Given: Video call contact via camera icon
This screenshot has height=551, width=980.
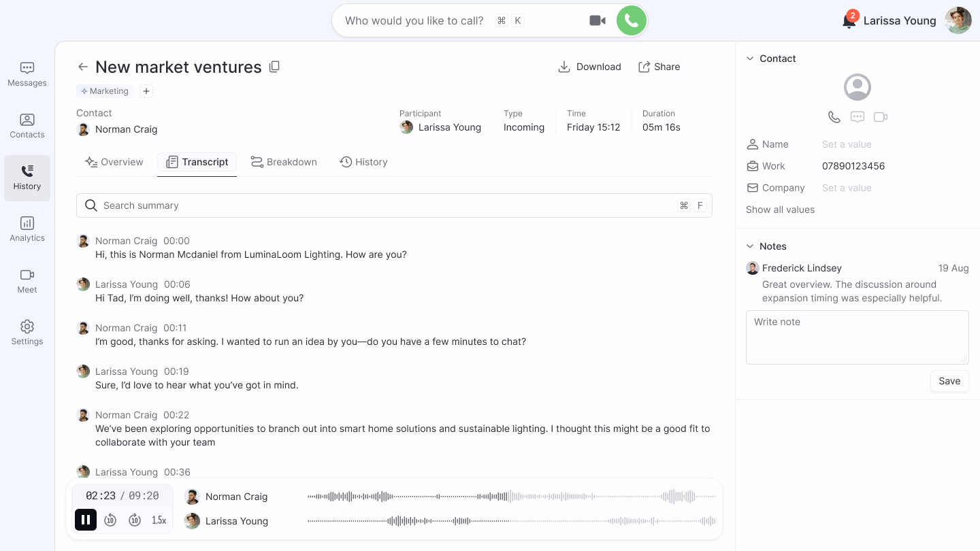Looking at the screenshot, I should 881,117.
